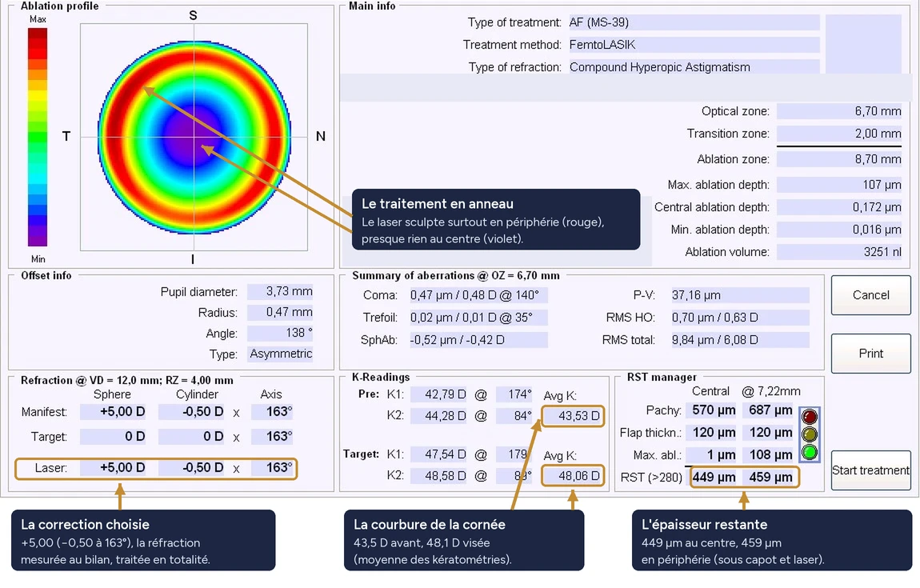Click the peripheral RST value 459 µm
The image size is (920, 588).
769,477
